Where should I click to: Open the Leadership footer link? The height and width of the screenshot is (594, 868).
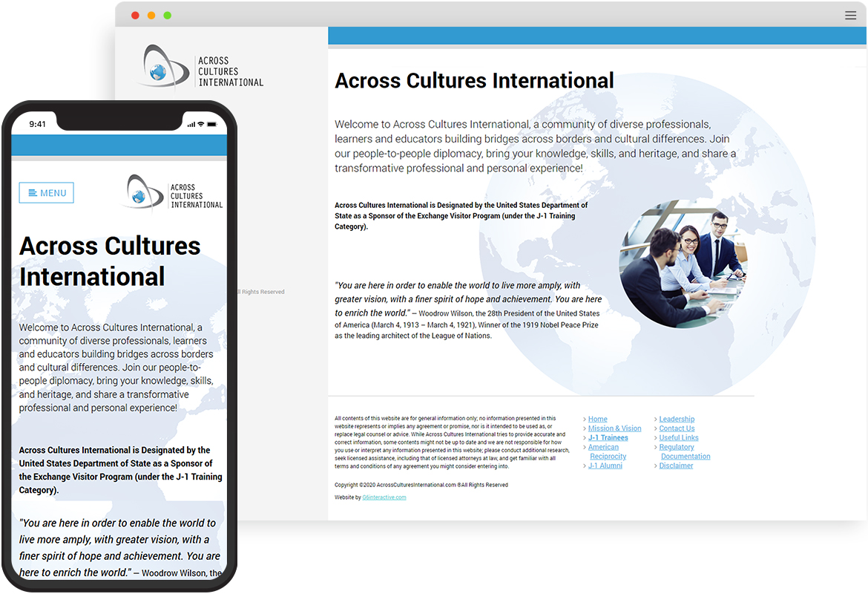click(x=677, y=419)
